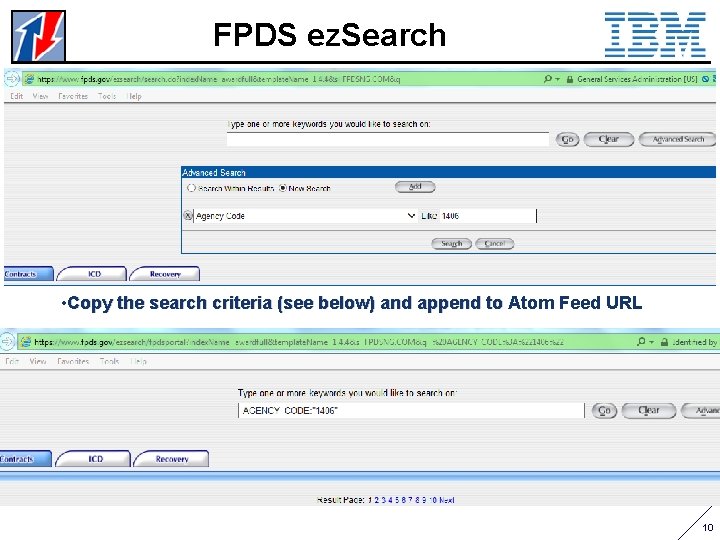Open the Favorites menu in the upper browser
Viewport: 720px width, 540px height.
(73, 96)
